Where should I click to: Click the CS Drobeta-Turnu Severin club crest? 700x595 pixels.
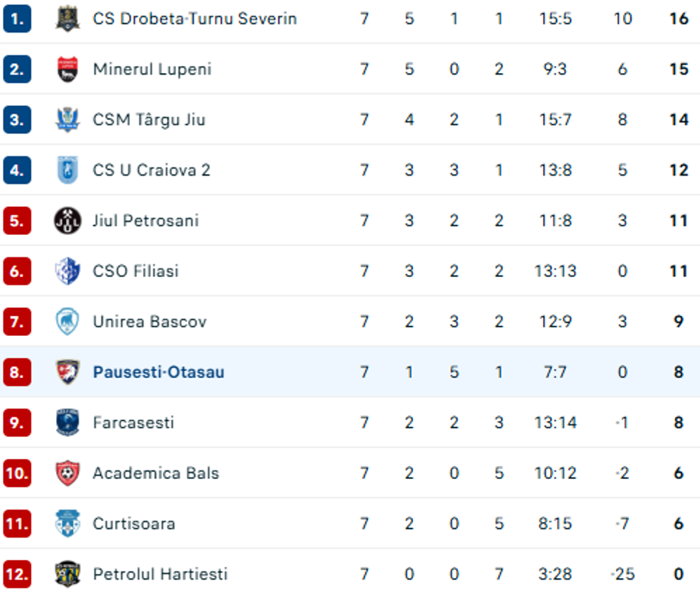[x=68, y=19]
